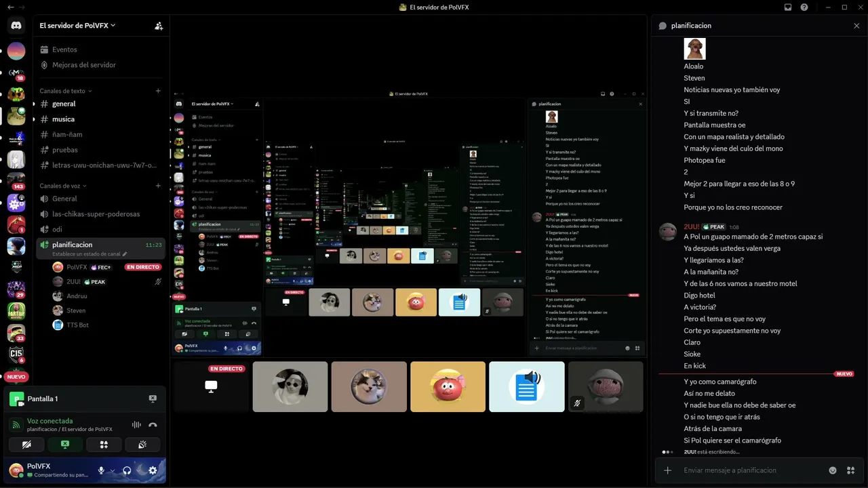
Task: Toggle noise suppression waveform icon
Action: tap(136, 425)
